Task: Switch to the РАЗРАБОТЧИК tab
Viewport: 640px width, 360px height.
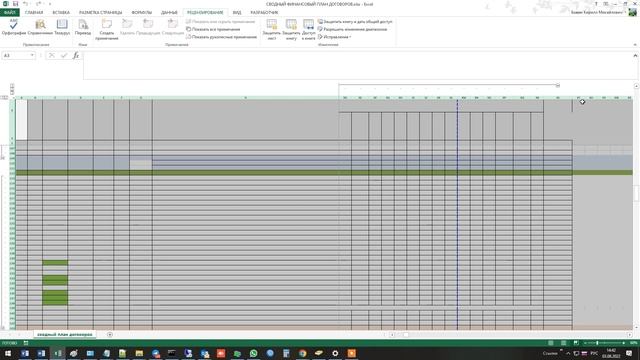Action: (264, 13)
